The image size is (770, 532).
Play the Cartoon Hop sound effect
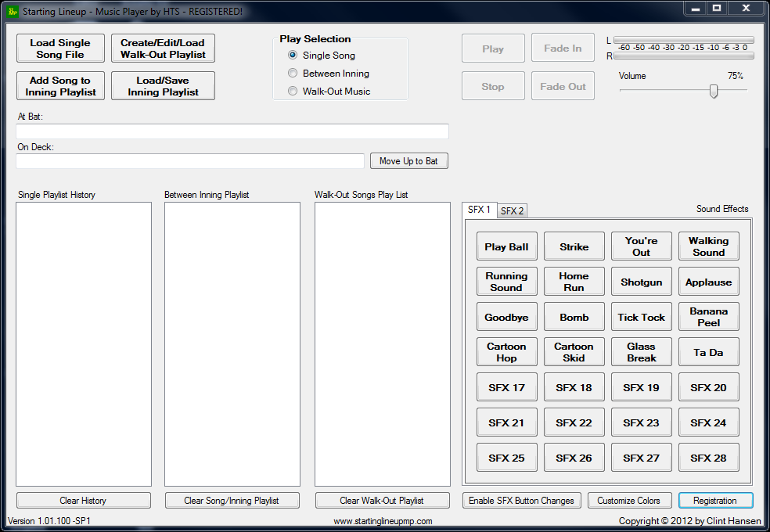click(x=507, y=352)
